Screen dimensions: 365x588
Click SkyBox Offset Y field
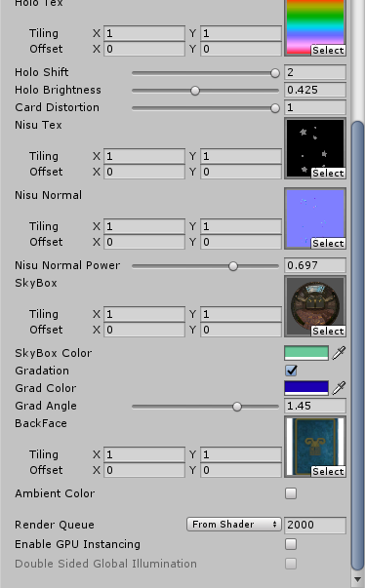point(241,330)
